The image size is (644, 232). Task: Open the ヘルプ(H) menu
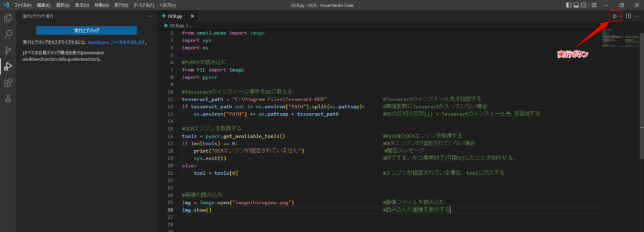(x=167, y=5)
